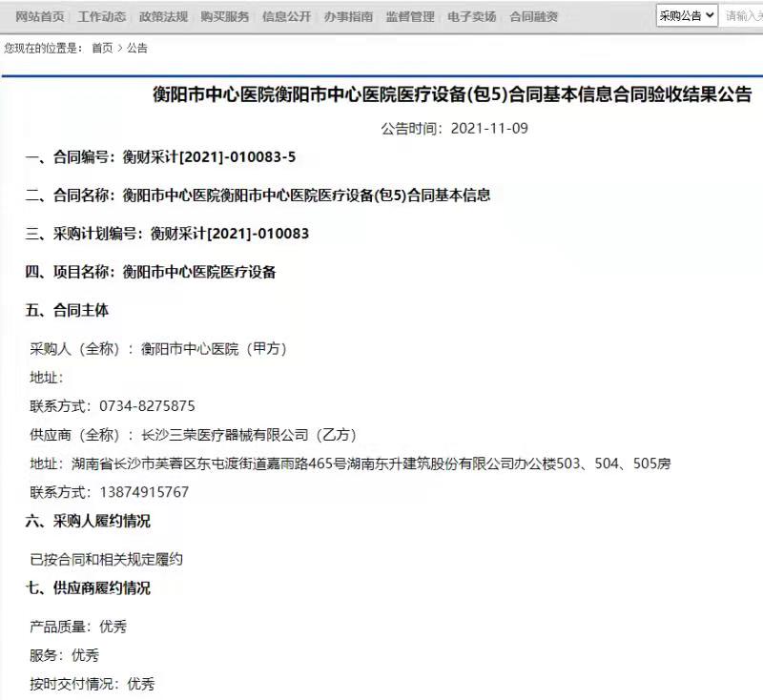Screen dimensions: 763x700
Task: Follow the 公告 breadcrumb link
Action: pyautogui.click(x=137, y=48)
